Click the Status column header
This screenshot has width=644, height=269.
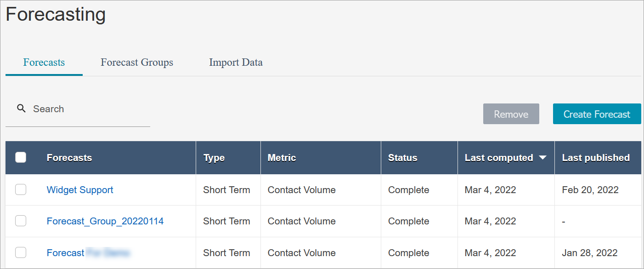(x=402, y=158)
